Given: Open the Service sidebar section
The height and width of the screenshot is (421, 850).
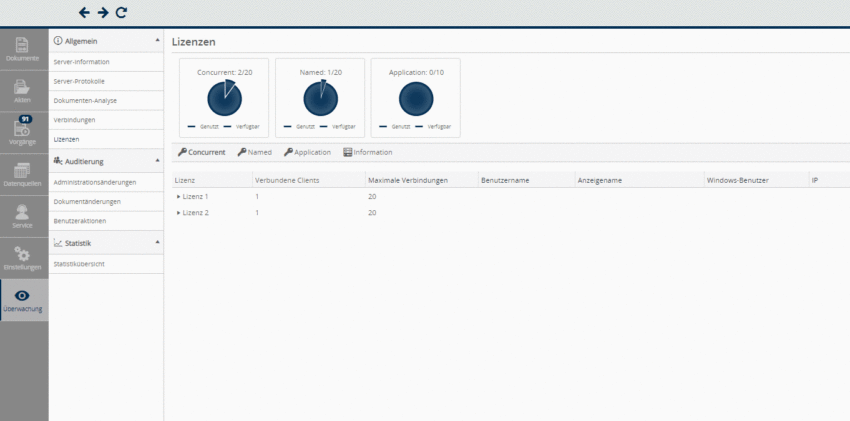Looking at the screenshot, I should point(23,217).
